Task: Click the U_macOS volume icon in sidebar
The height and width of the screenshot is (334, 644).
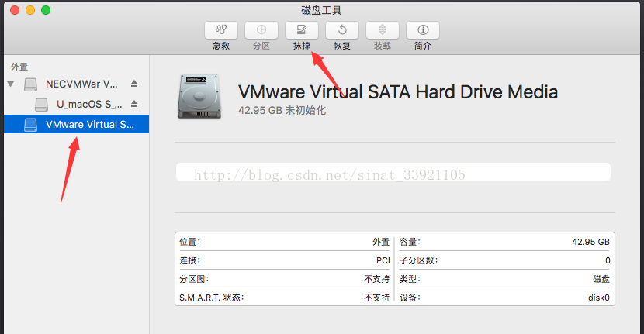Action: pos(41,104)
